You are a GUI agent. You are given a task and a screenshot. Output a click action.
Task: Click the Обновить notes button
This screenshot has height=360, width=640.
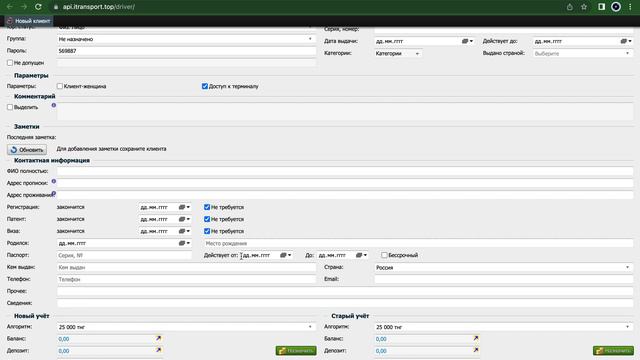27,150
